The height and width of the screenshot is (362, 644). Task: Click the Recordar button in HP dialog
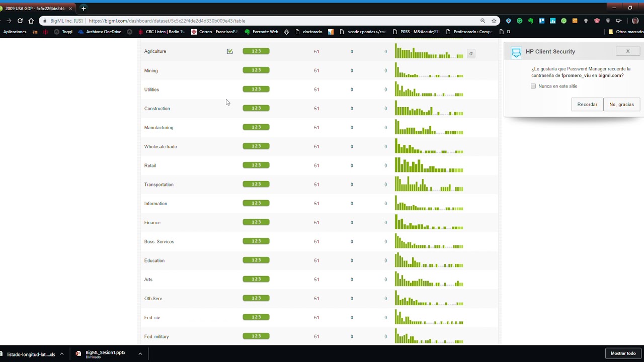587,105
